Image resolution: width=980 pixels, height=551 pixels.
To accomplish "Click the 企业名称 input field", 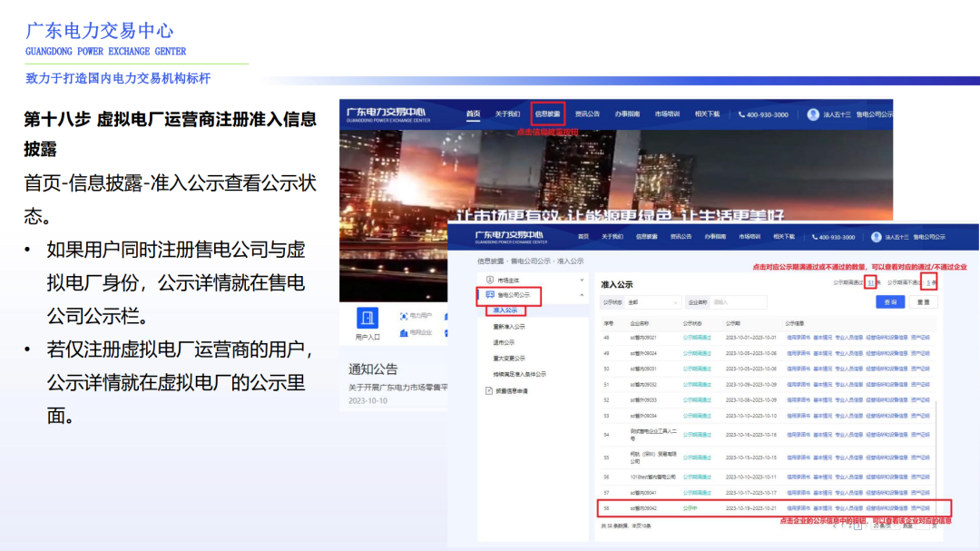I will [738, 300].
